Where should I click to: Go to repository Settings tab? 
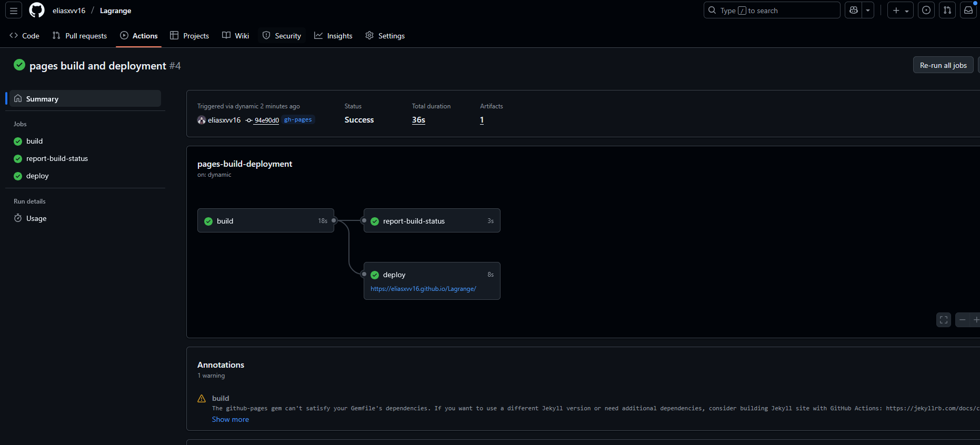click(385, 36)
